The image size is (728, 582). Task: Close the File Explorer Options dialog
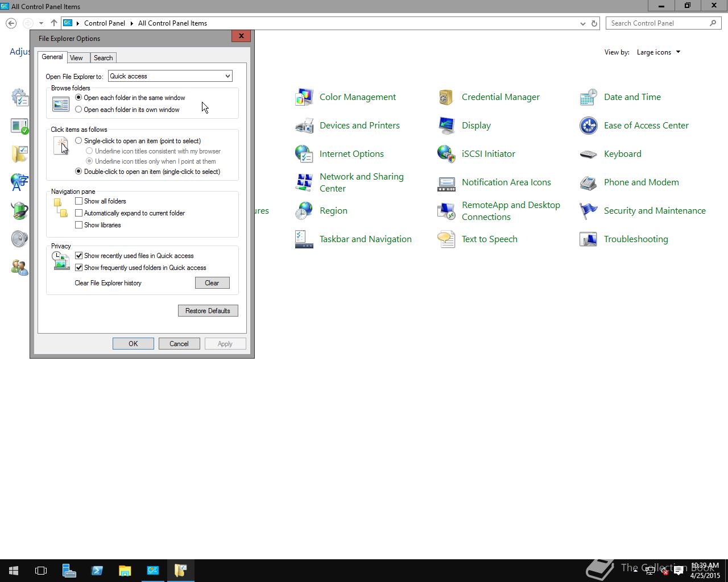pos(241,36)
